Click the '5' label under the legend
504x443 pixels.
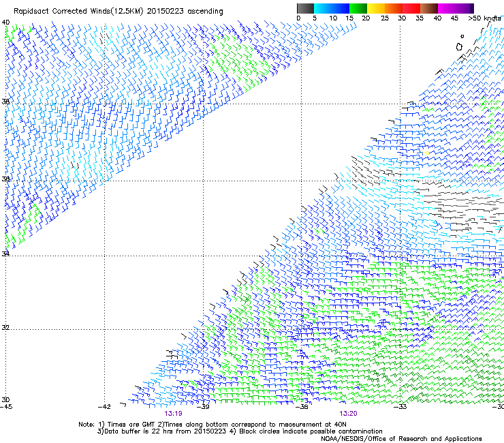tap(315, 18)
